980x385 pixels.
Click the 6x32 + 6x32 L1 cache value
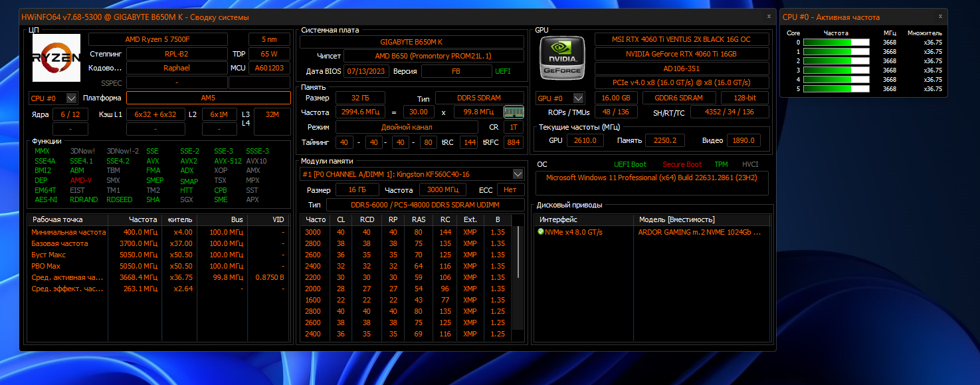155,114
